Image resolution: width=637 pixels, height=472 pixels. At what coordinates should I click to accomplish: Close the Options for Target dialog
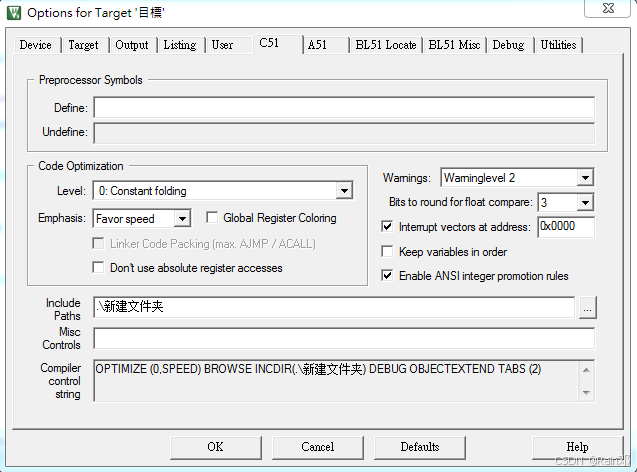(x=607, y=8)
